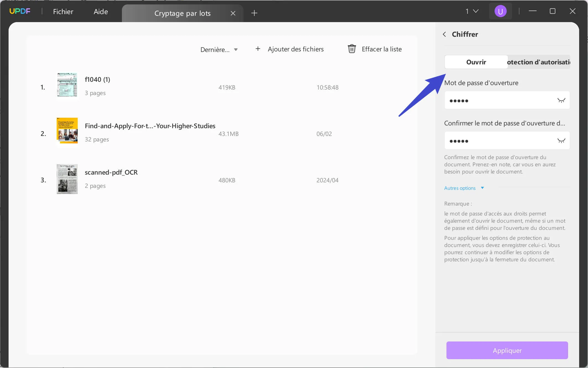Screen dimensions: 588x368
Task: Click the Appliquer button
Action: click(x=507, y=350)
